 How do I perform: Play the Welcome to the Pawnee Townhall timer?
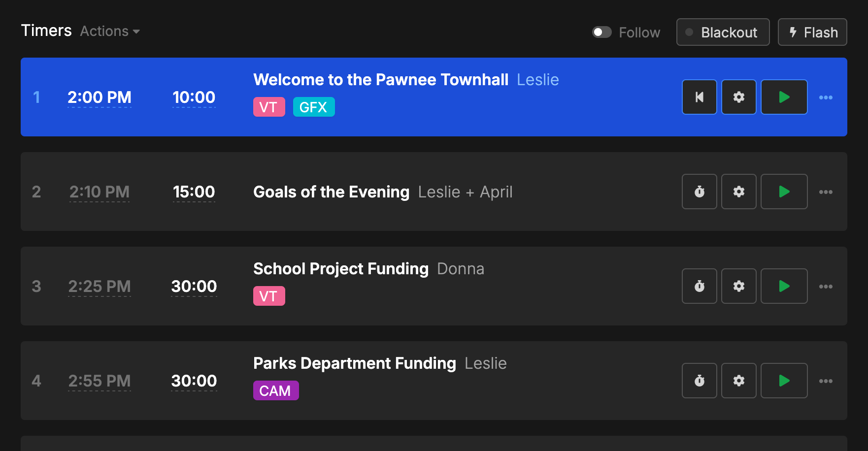coord(784,97)
